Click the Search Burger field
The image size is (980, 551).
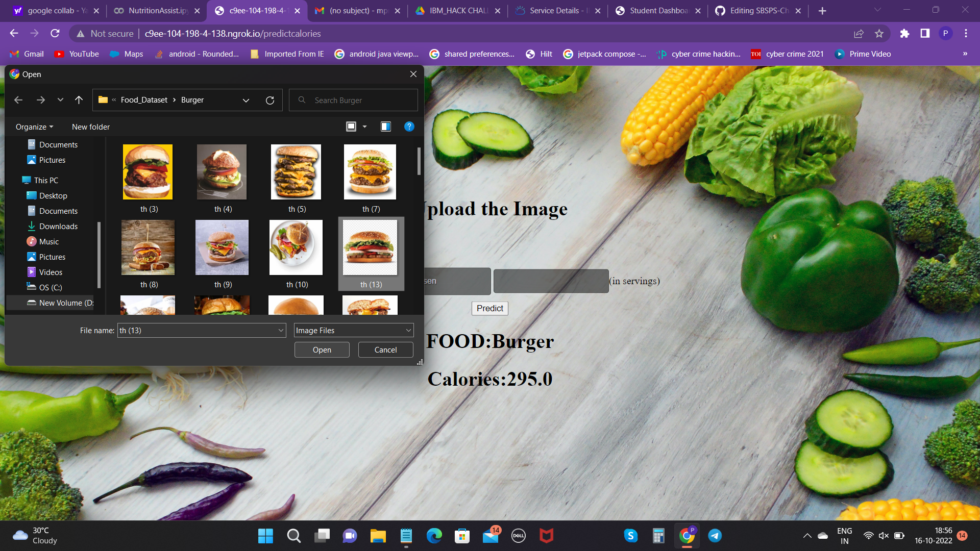pyautogui.click(x=353, y=101)
